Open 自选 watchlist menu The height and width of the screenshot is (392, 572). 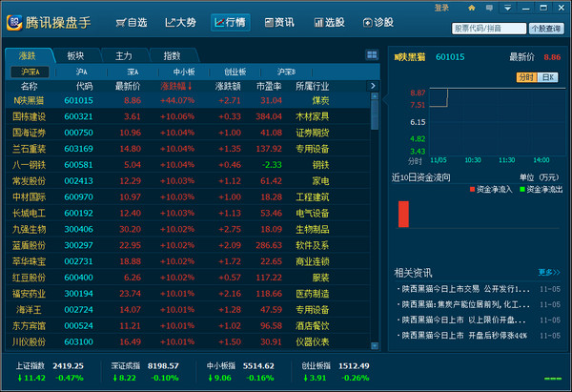coord(132,23)
